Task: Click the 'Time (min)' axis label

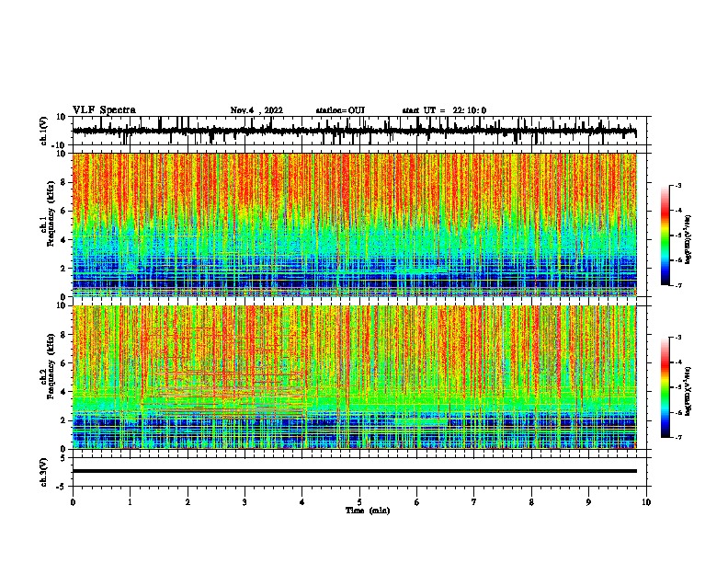Action: tap(368, 511)
